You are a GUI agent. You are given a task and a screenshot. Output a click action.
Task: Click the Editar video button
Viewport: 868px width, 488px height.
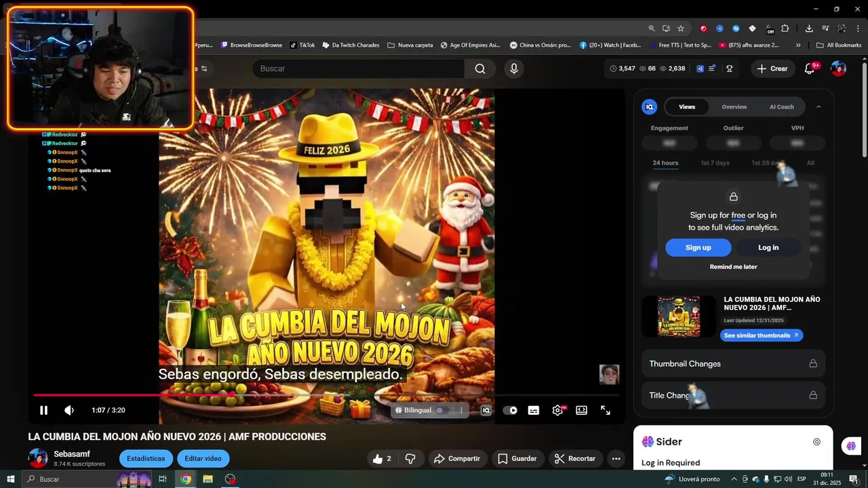(x=203, y=459)
